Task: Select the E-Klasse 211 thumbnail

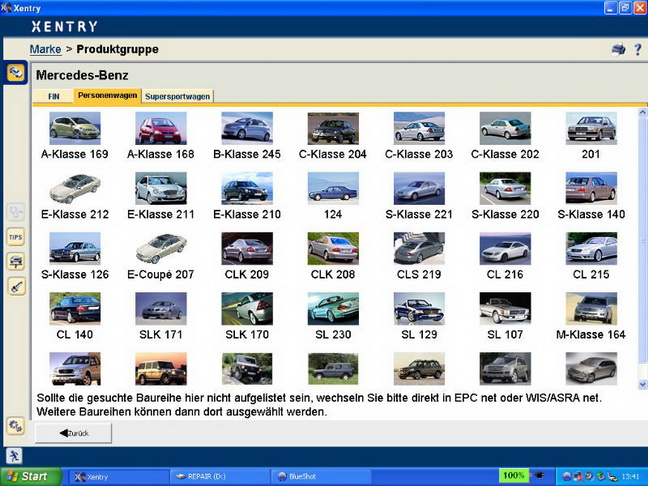Action: pos(161,188)
